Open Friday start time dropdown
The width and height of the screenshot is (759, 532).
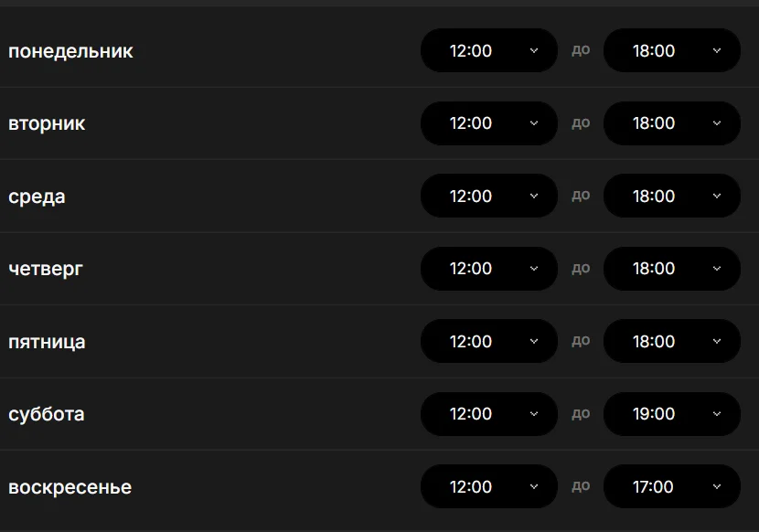488,341
